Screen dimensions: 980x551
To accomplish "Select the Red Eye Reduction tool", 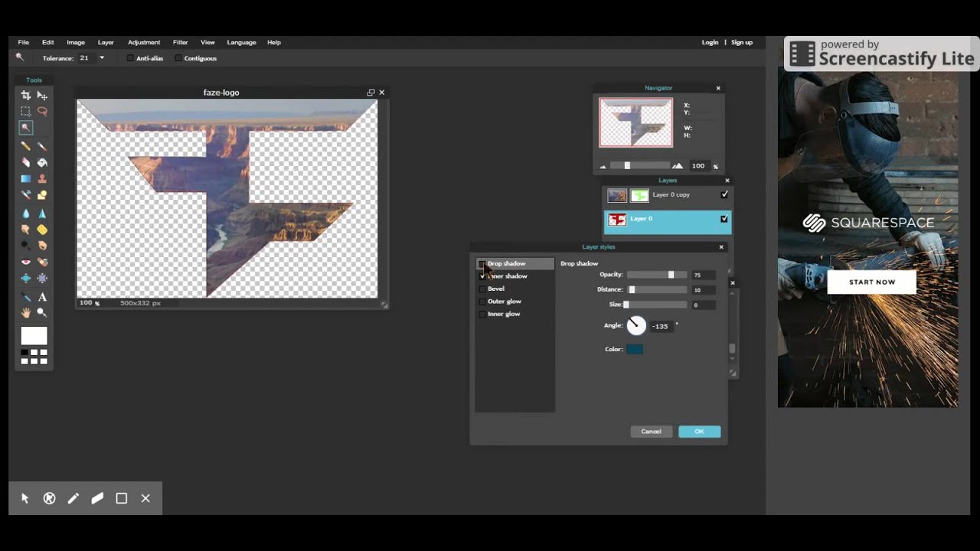I will (25, 262).
